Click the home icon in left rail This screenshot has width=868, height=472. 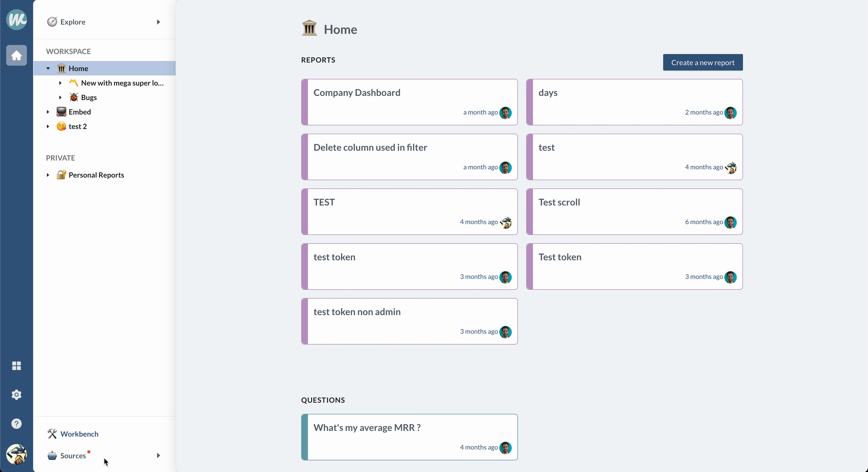click(x=16, y=55)
